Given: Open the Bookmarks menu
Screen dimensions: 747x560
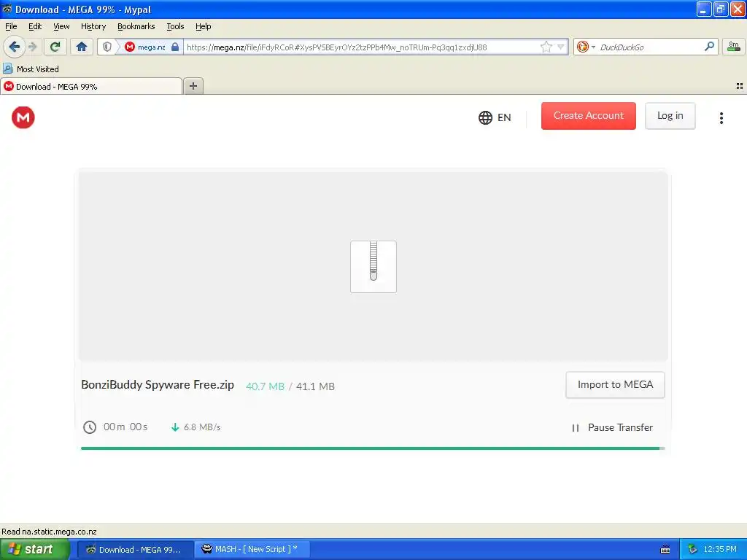Looking at the screenshot, I should point(136,26).
